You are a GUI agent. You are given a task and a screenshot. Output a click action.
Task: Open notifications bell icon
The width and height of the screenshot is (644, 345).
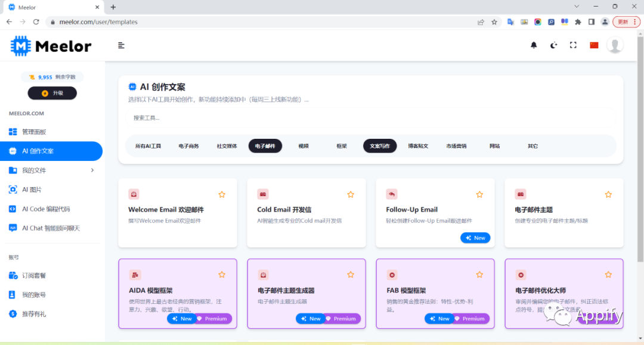coord(534,45)
